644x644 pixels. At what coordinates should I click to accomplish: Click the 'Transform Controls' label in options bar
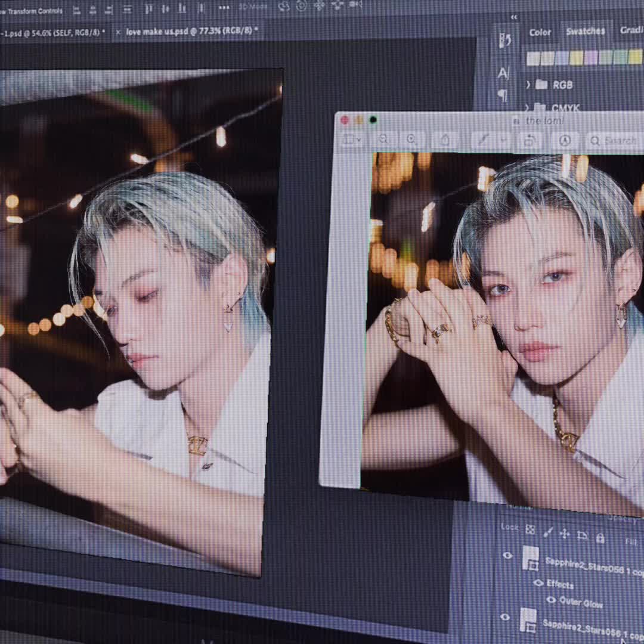click(x=35, y=11)
